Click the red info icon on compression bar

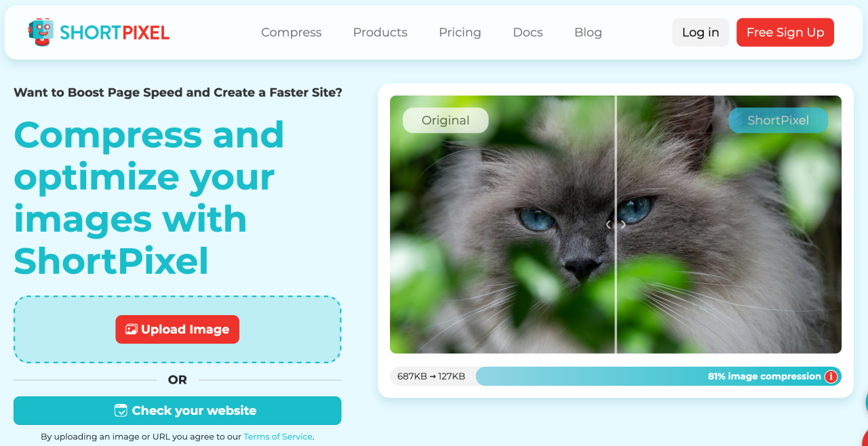point(831,377)
